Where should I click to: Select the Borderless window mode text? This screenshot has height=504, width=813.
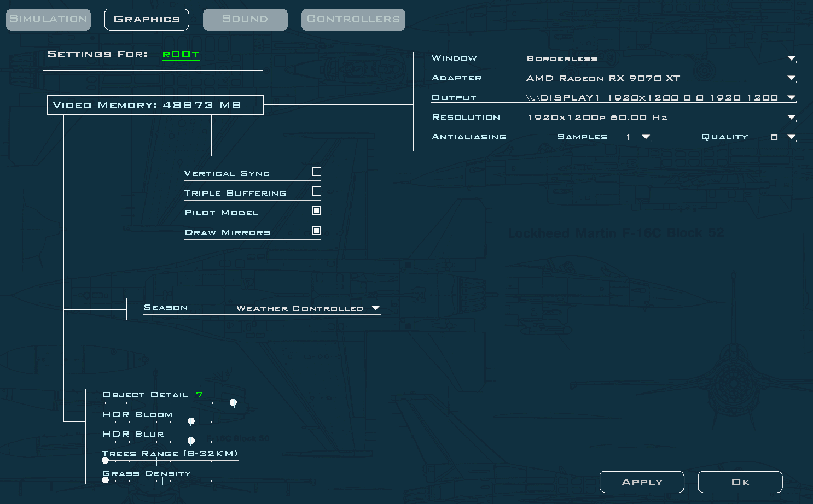pyautogui.click(x=562, y=58)
